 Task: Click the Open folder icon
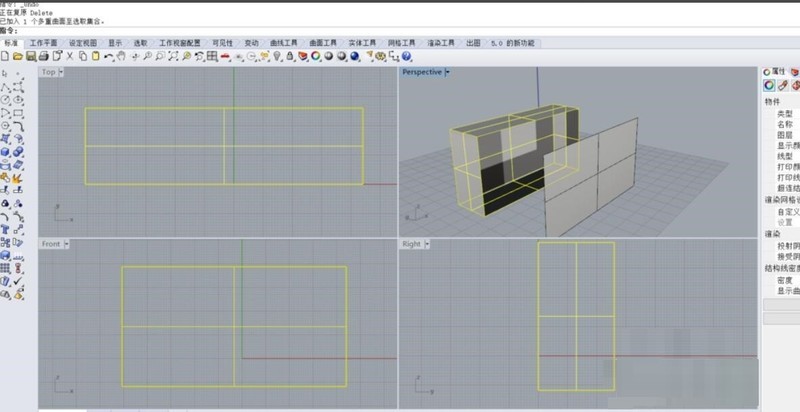click(18, 56)
